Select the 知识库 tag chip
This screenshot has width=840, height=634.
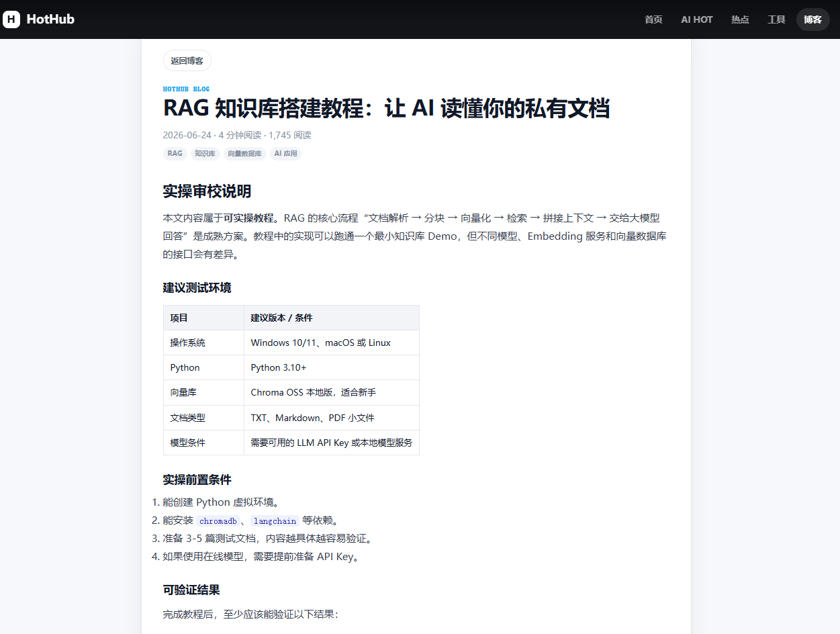coord(205,154)
